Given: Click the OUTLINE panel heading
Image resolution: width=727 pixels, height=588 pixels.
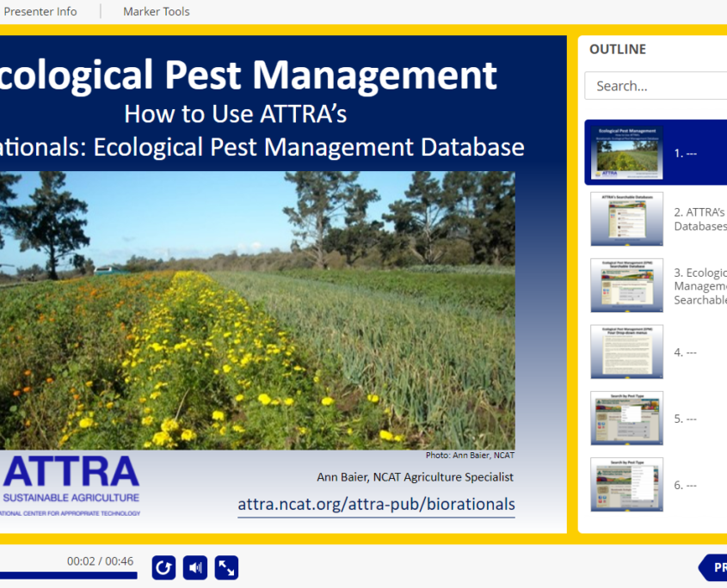Looking at the screenshot, I should (617, 49).
